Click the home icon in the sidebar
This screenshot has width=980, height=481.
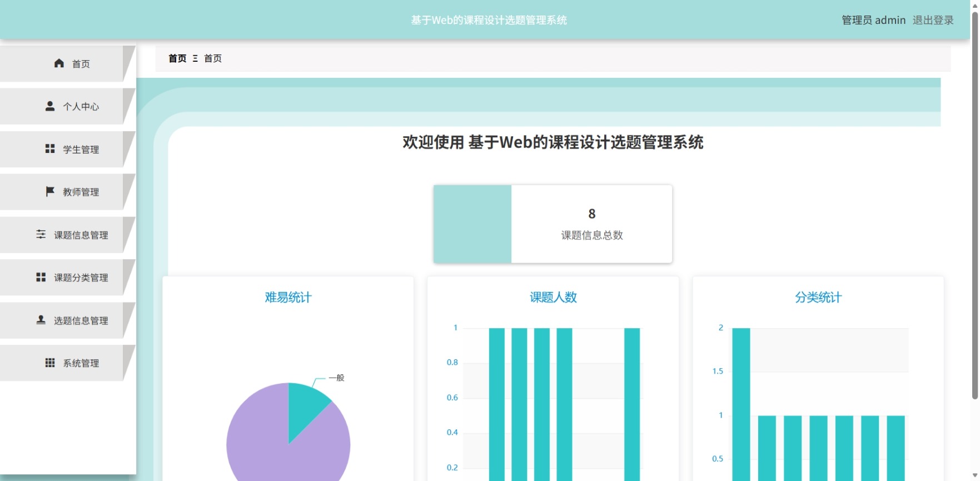point(59,63)
